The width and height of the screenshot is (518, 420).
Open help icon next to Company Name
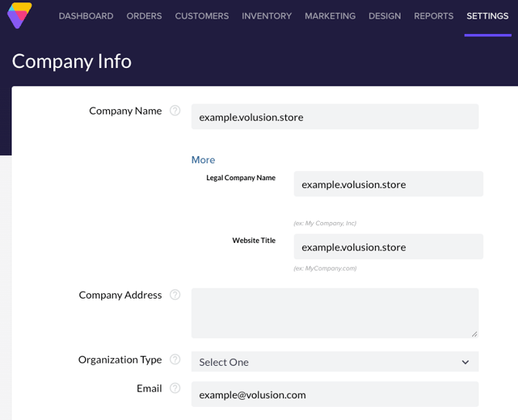(175, 111)
